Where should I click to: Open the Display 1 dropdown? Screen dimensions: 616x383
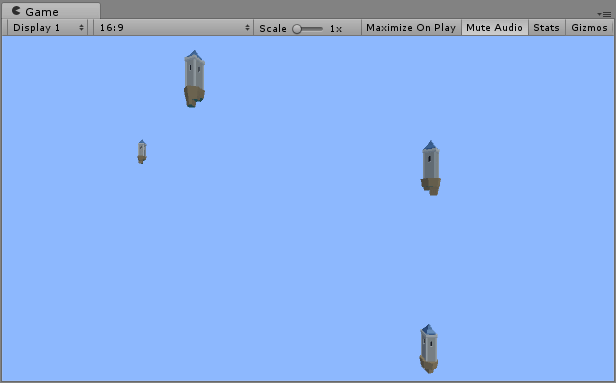point(47,27)
